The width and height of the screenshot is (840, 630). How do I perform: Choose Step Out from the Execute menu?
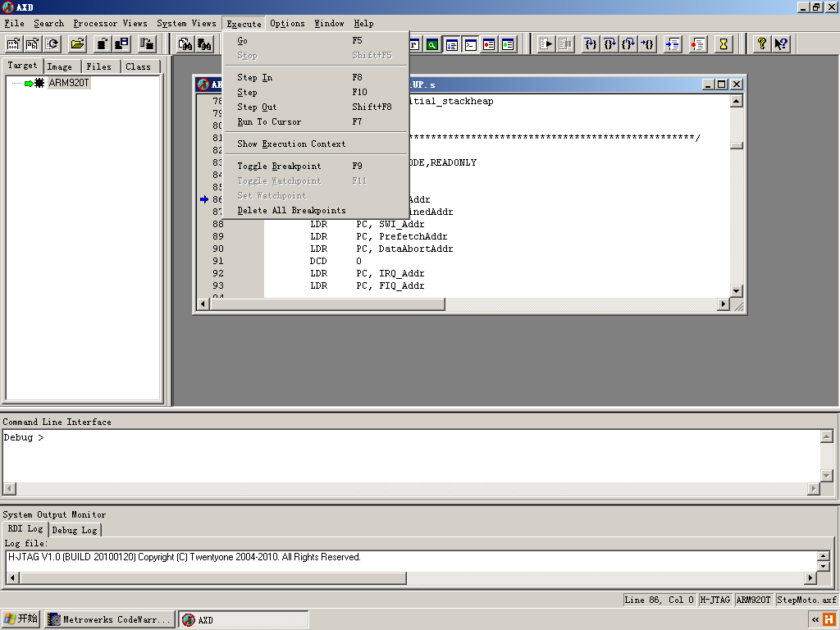click(x=316, y=107)
